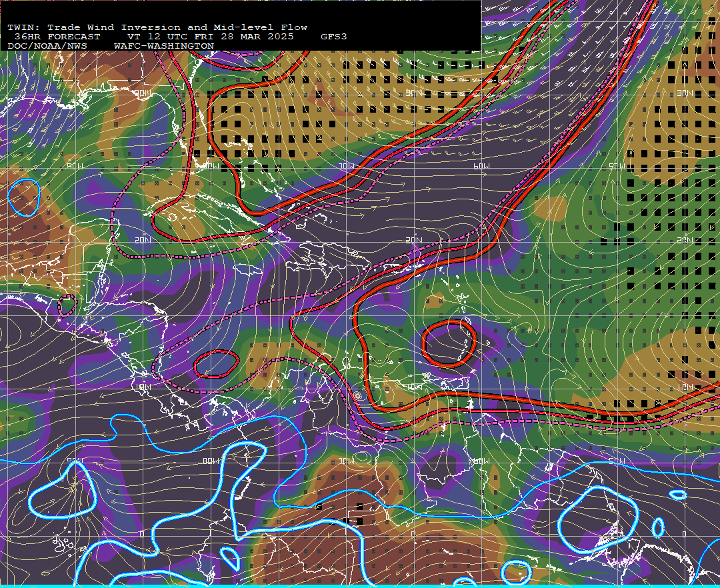Click the 90W longitude label in the Gulf of Mexico

coord(75,166)
